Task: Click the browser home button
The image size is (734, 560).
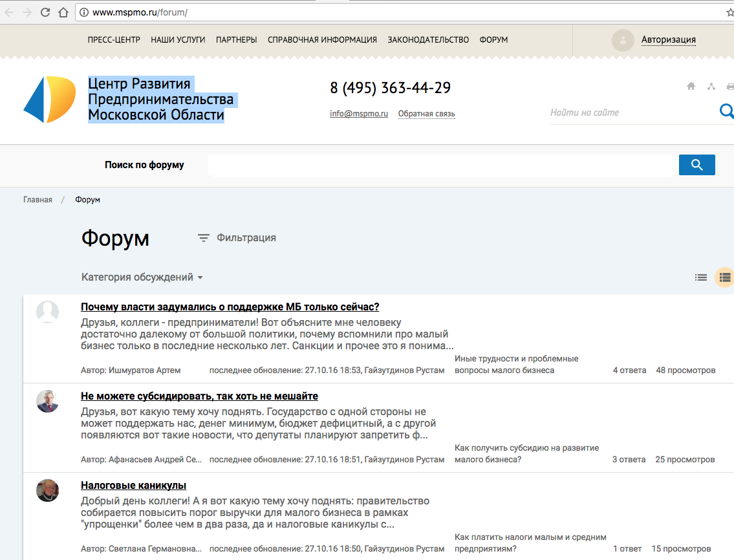Action: [63, 12]
